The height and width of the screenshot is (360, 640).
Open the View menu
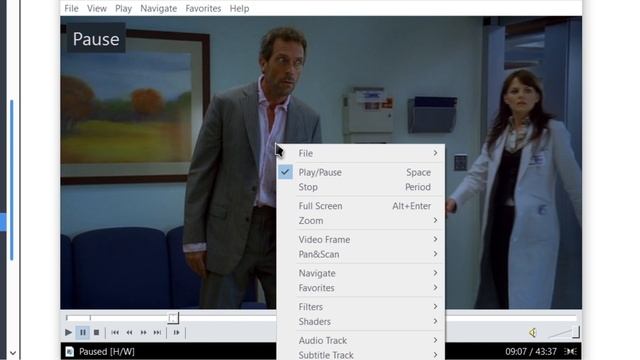pyautogui.click(x=97, y=8)
